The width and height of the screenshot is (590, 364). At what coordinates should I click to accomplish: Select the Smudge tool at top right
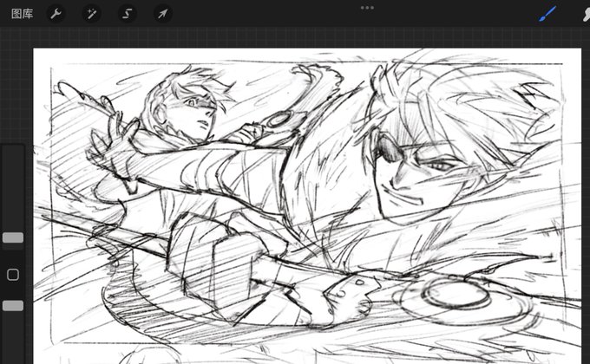click(x=587, y=14)
